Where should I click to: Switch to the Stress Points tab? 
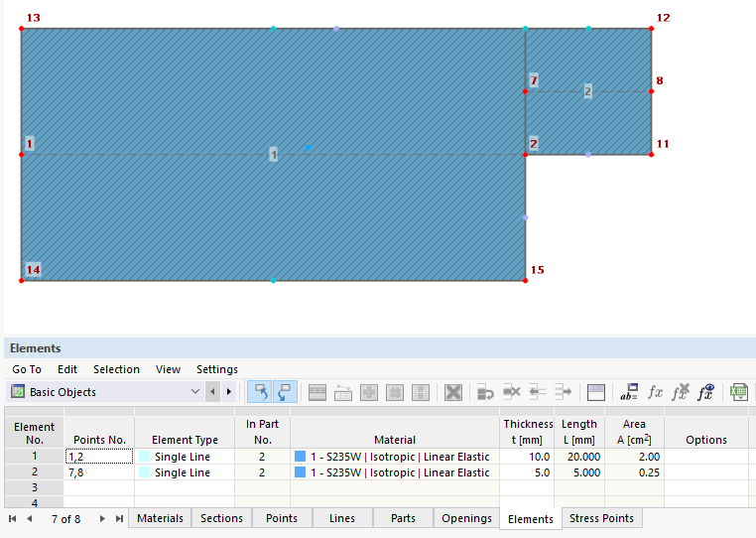click(x=601, y=518)
